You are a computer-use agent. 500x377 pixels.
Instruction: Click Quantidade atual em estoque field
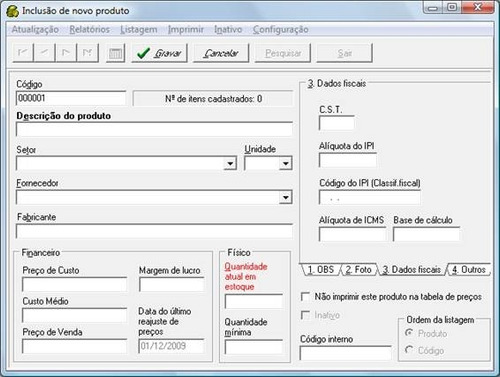(254, 301)
